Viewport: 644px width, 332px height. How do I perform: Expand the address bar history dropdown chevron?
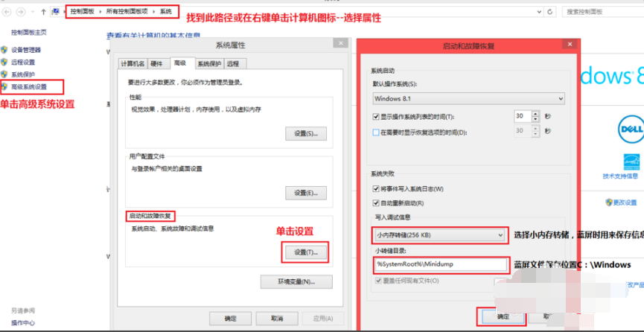coord(540,12)
